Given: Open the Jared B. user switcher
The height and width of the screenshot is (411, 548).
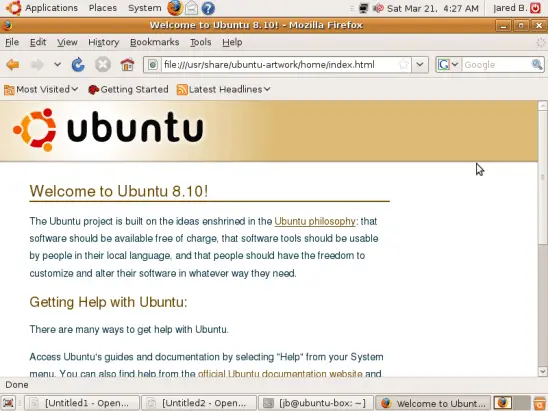Looking at the screenshot, I should tap(510, 8).
